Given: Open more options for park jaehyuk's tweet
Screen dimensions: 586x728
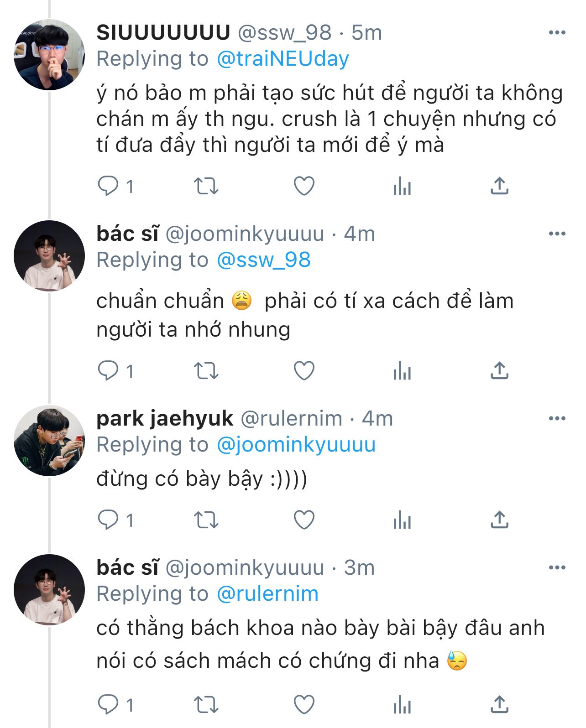Looking at the screenshot, I should click(557, 418).
